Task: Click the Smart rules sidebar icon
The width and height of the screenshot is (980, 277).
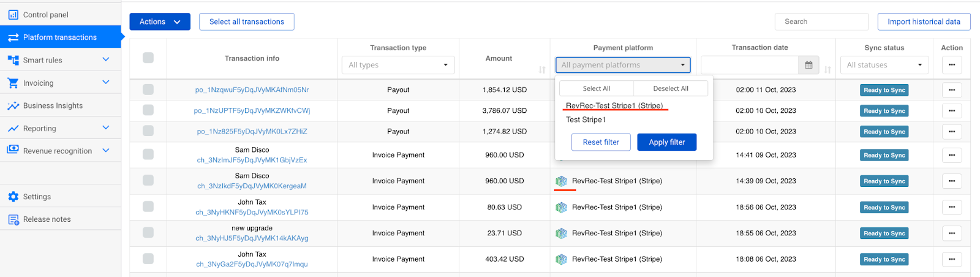Action: click(13, 60)
